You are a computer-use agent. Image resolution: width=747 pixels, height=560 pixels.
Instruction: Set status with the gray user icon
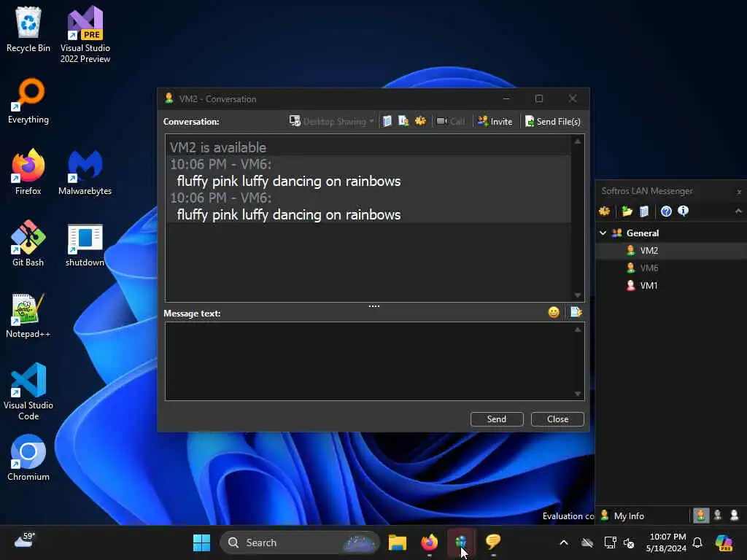(x=718, y=516)
